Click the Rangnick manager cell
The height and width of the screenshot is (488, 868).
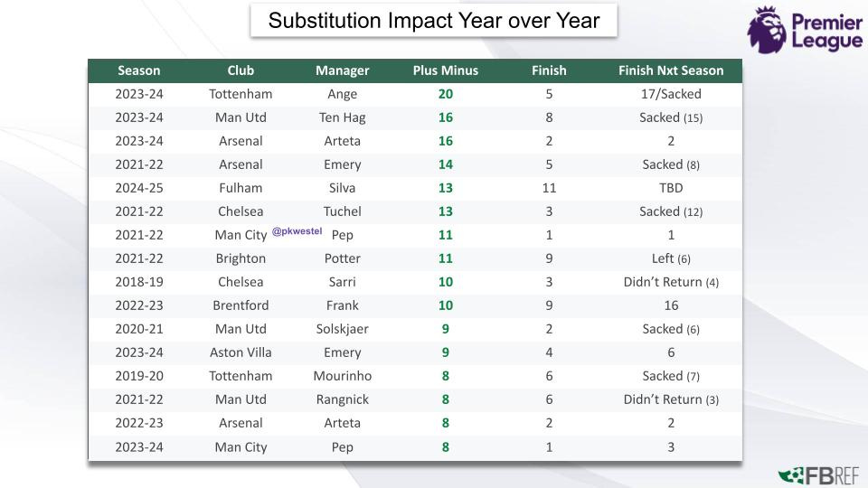point(343,399)
